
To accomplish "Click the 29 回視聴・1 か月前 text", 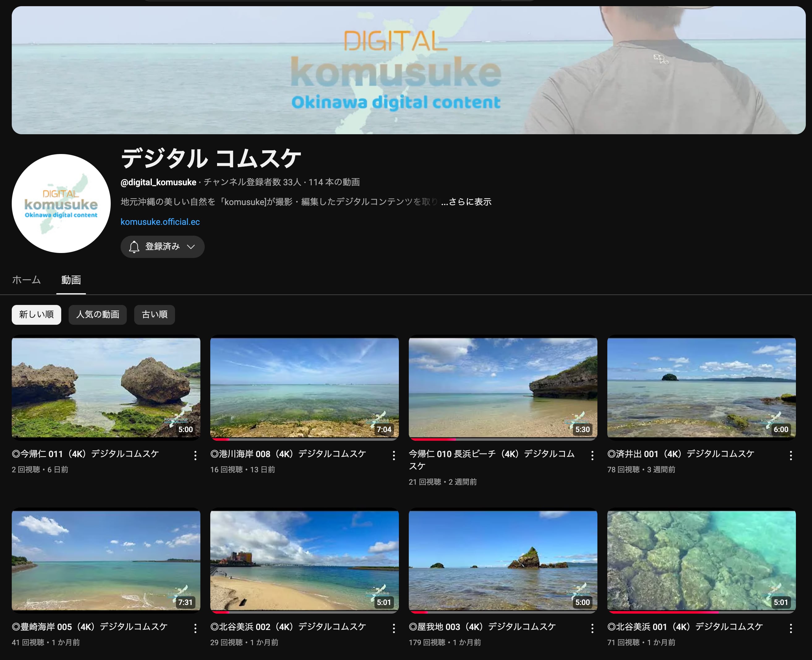I will pos(244,642).
